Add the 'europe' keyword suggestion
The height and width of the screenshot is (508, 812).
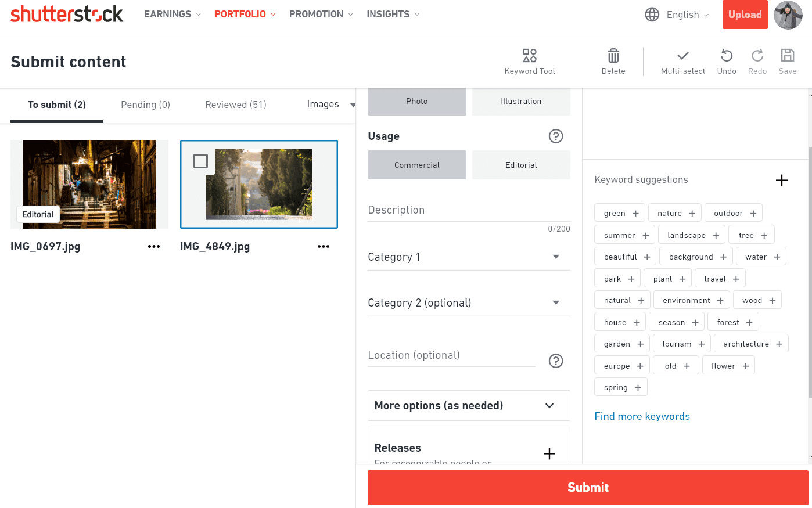[622, 366]
